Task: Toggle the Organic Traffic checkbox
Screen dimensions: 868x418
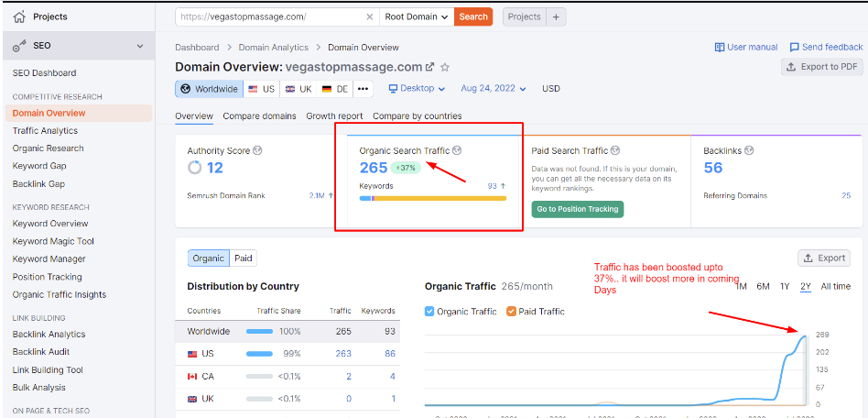Action: tap(429, 312)
